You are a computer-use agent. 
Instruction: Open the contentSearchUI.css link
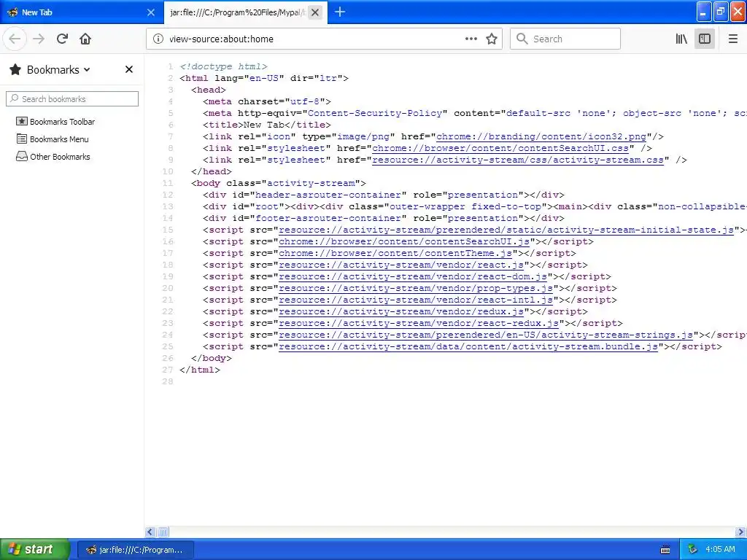[x=500, y=148]
